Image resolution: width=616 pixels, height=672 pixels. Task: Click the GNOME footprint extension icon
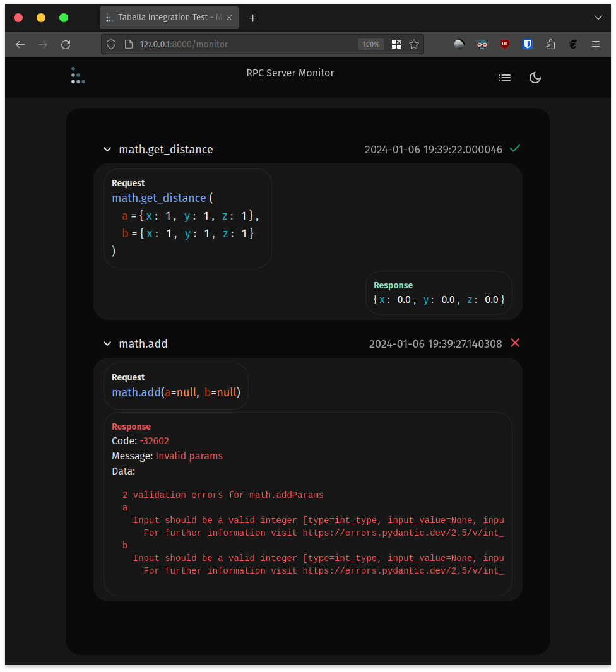tap(573, 44)
